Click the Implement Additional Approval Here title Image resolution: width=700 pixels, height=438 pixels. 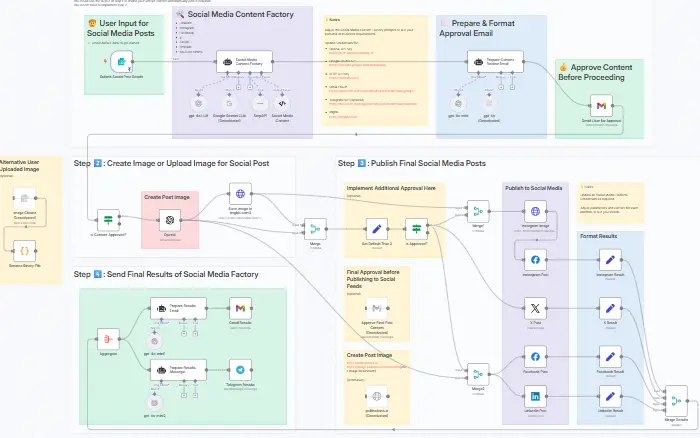[391, 188]
